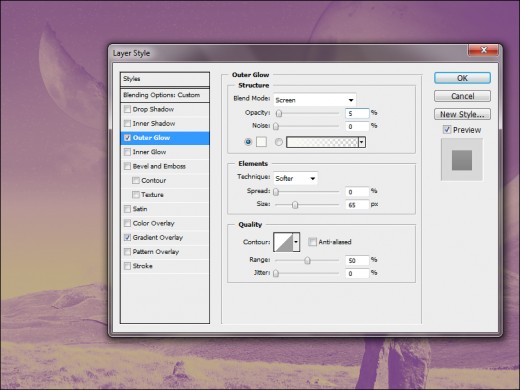The image size is (520, 390).
Task: Enable the Color Overlay checkbox
Action: pyautogui.click(x=127, y=223)
